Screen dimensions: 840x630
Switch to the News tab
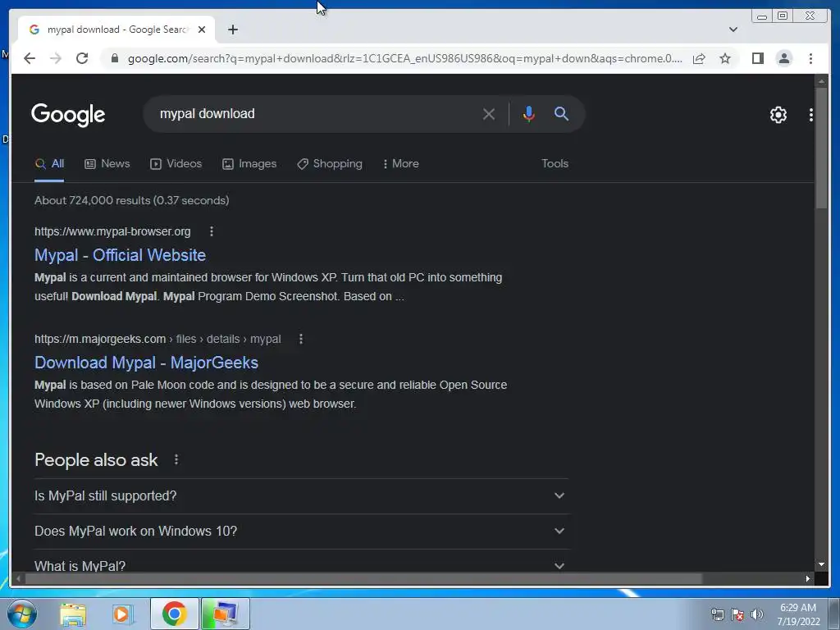point(107,164)
